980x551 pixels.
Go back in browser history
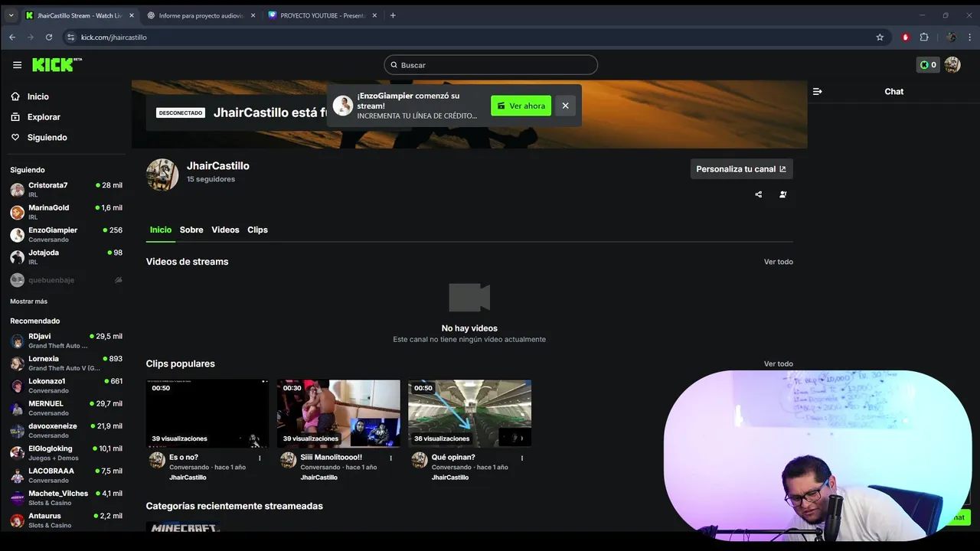[x=12, y=37]
